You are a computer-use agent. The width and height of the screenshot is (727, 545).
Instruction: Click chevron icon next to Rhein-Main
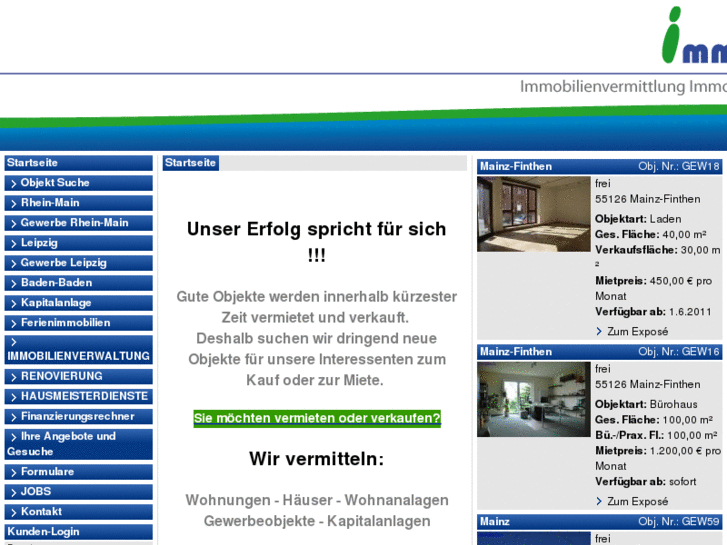13,204
